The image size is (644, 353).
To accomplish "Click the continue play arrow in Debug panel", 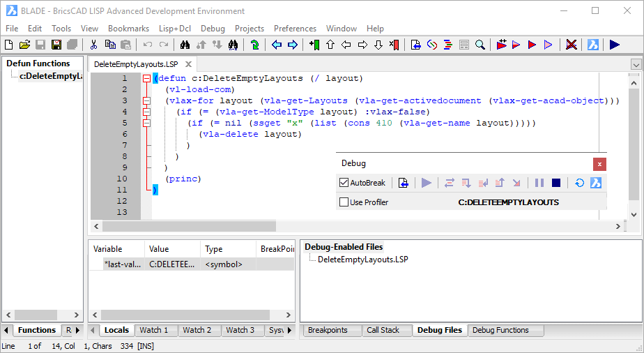I will [427, 183].
